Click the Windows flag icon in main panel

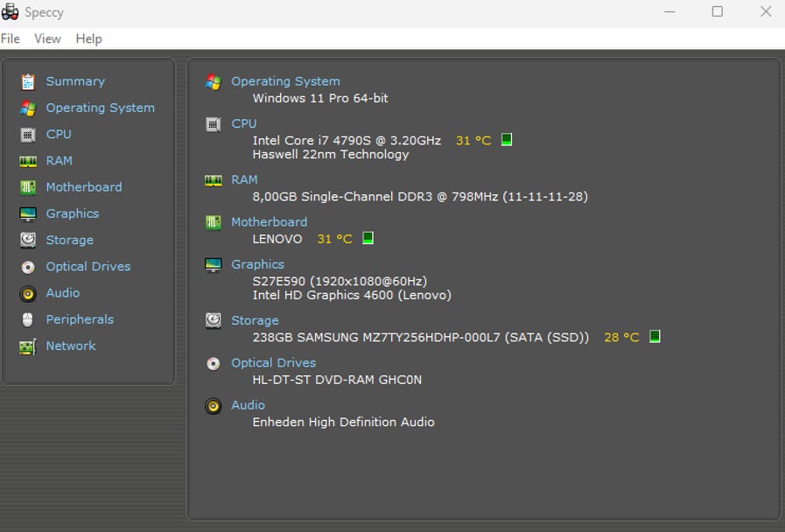coord(214,81)
